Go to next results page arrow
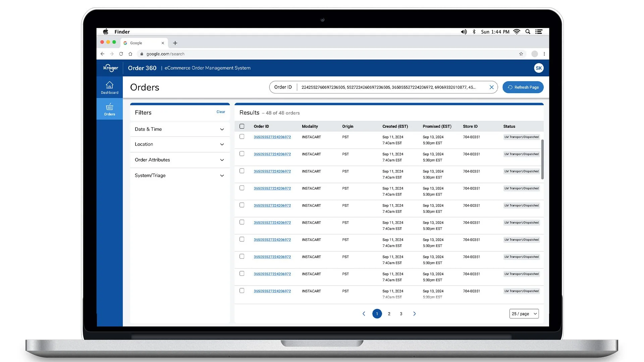Screen dimensions: 644x362 pos(414,314)
